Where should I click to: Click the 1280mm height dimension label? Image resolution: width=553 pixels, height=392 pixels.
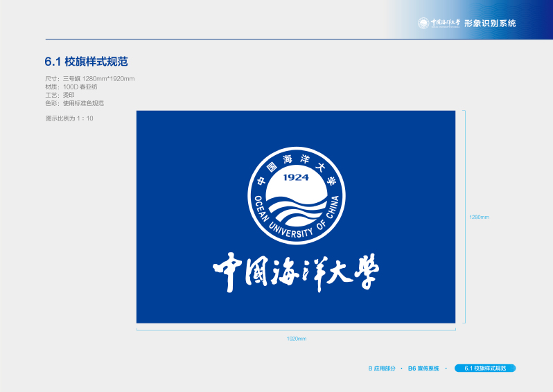tap(479, 217)
